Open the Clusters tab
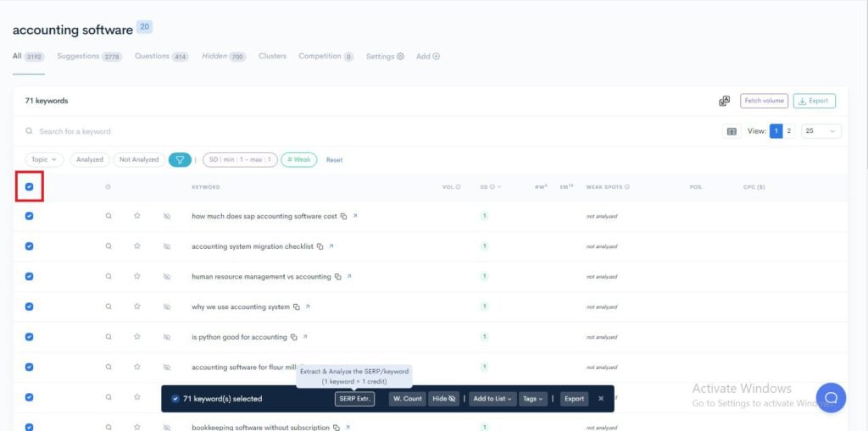 272,56
